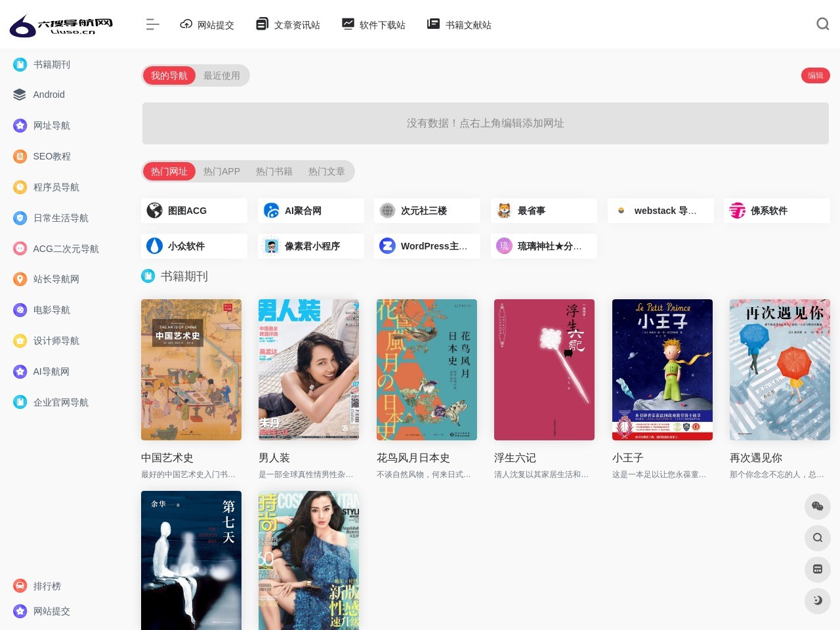Toggle dark mode using the moon icon
The height and width of the screenshot is (630, 840).
point(817,600)
